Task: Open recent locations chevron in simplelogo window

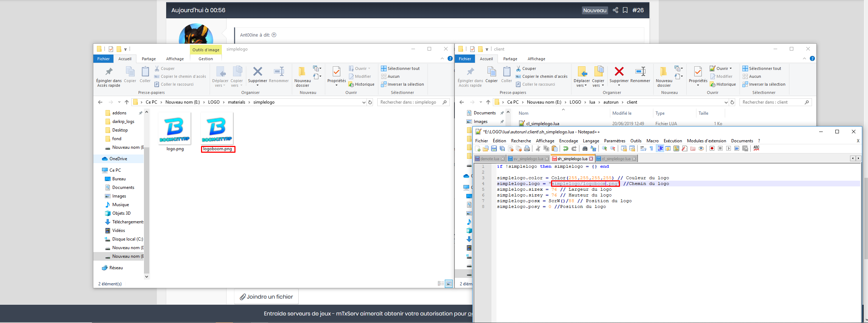Action: click(119, 102)
